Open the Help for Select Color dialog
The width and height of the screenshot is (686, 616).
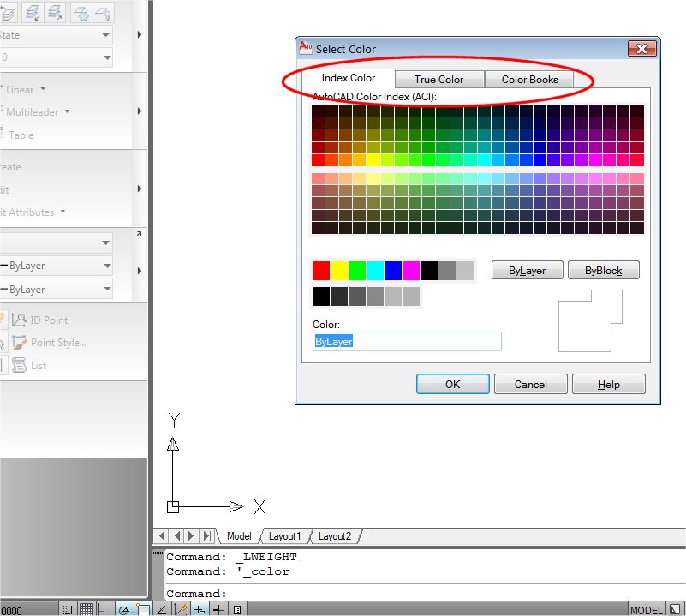coord(608,383)
